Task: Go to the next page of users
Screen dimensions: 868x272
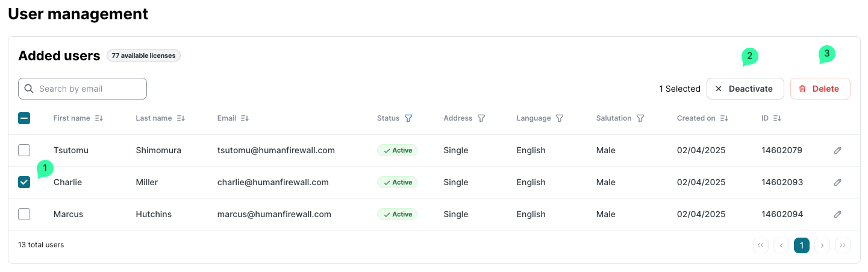Action: (822, 245)
